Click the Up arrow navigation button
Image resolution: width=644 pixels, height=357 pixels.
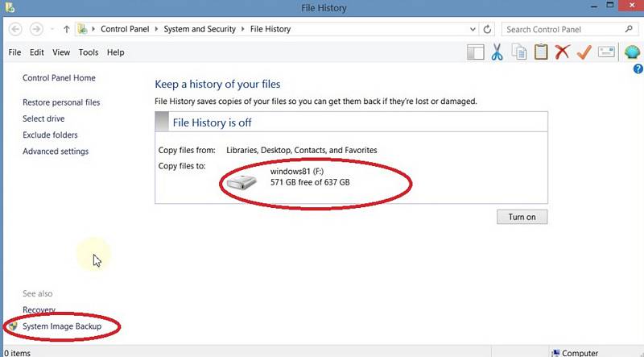coord(66,29)
